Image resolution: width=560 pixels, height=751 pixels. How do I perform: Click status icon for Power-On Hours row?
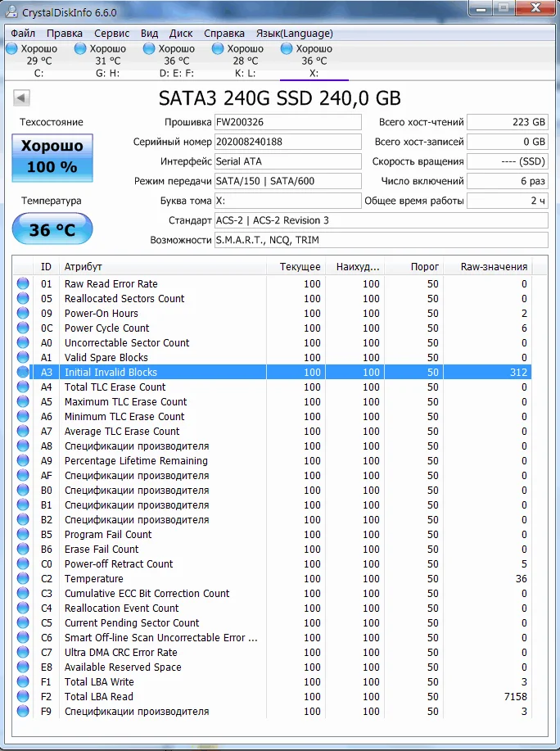pos(23,313)
